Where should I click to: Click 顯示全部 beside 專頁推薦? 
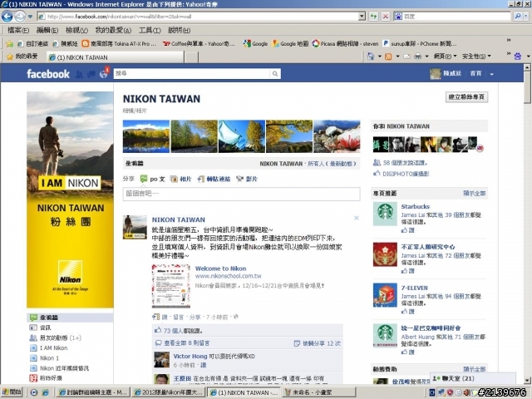tap(475, 193)
